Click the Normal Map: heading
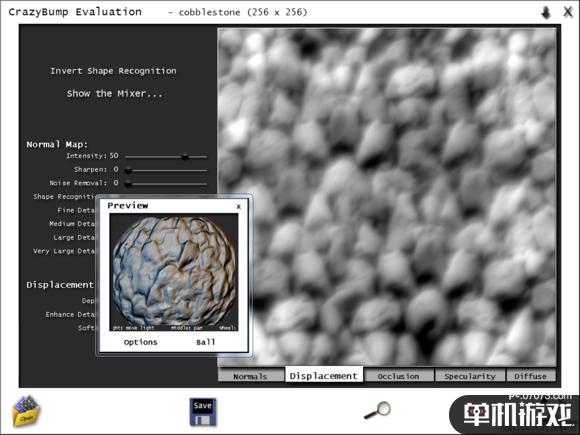Viewport: 580px width, 435px height. click(57, 144)
